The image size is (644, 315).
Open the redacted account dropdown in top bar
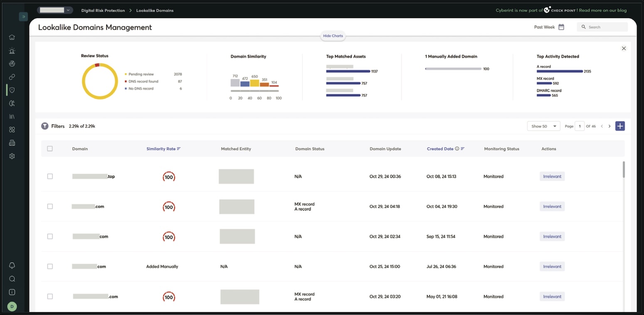point(55,10)
